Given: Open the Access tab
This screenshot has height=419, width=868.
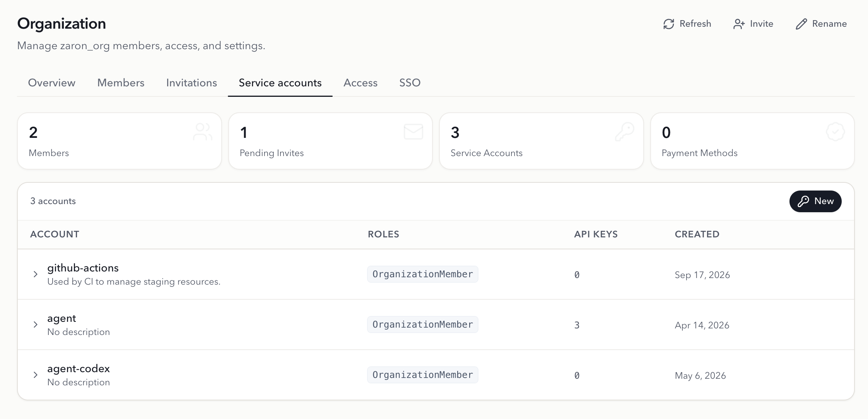Looking at the screenshot, I should [x=361, y=83].
